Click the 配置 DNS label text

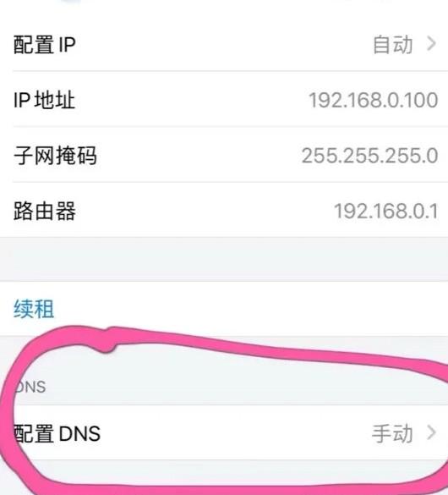[x=57, y=433]
